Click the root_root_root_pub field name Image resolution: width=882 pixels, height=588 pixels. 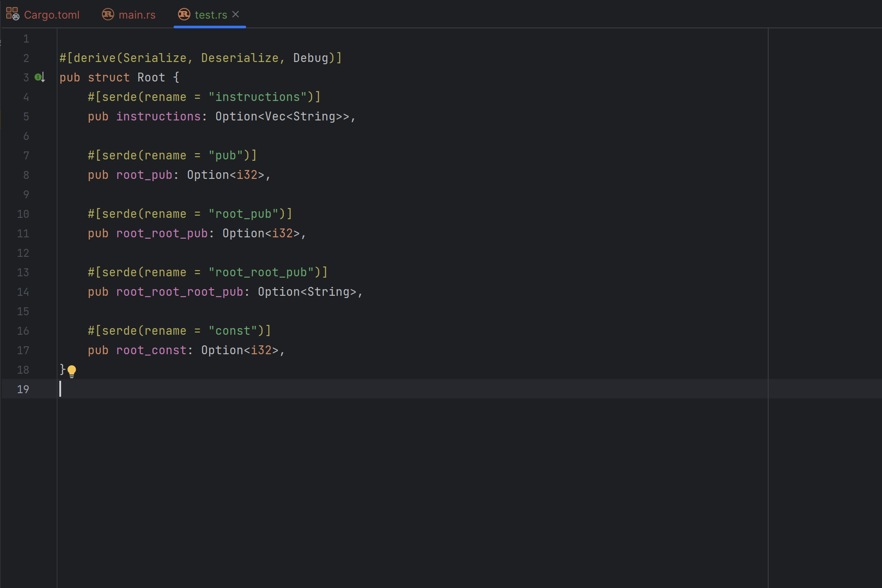click(179, 292)
